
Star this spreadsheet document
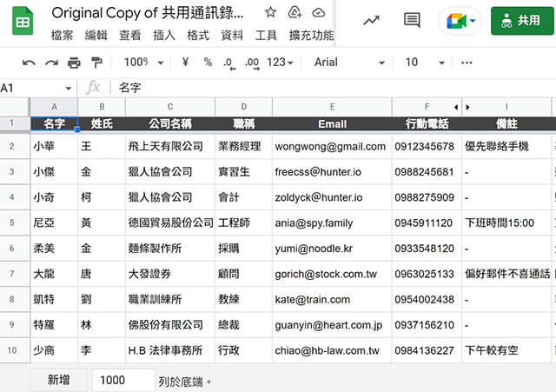coord(270,13)
